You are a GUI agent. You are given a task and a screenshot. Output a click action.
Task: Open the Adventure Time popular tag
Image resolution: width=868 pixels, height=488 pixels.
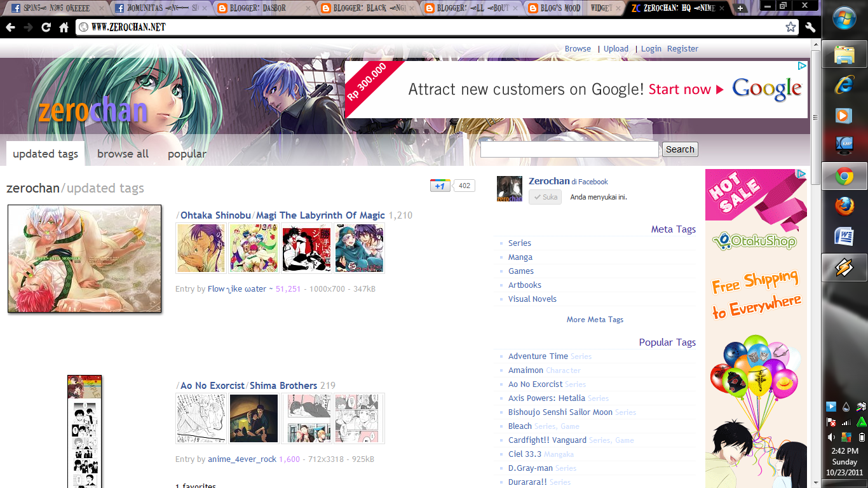tap(538, 356)
